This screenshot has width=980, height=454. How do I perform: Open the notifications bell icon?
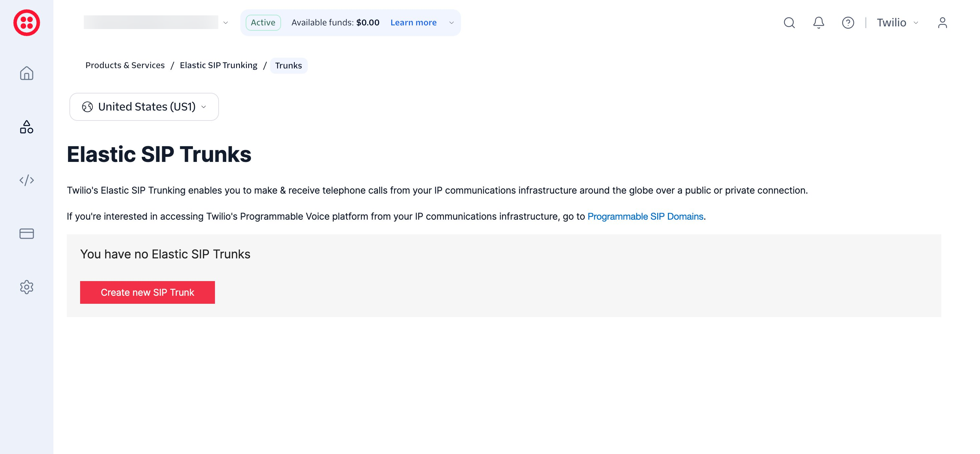(x=818, y=22)
